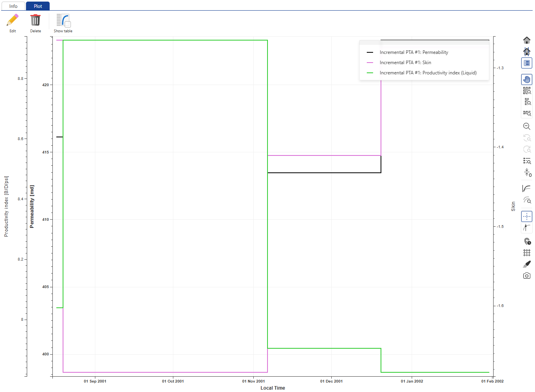Click Permeability legend entry
The image size is (535, 392).
coord(414,52)
